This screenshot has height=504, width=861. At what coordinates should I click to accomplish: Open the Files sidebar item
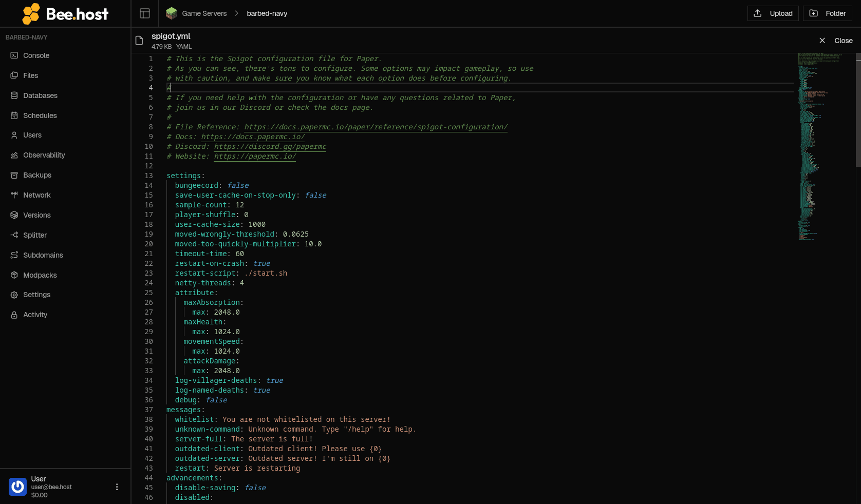tap(65, 75)
